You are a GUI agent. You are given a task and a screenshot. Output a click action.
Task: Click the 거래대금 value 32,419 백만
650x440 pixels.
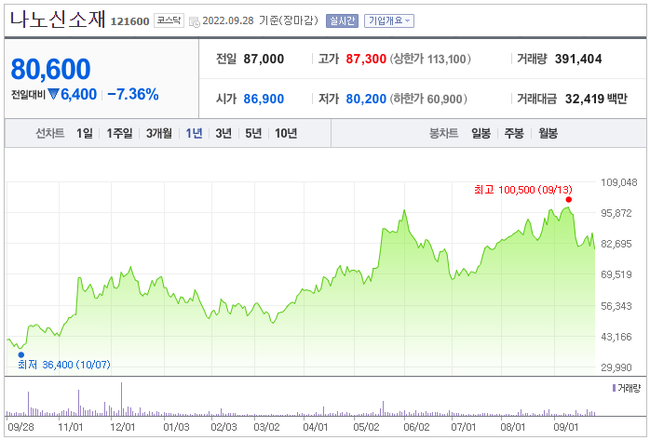(596, 99)
